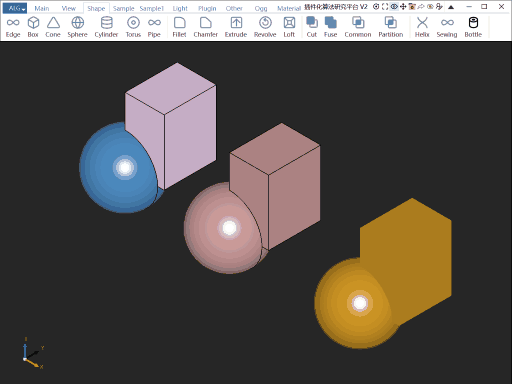The height and width of the screenshot is (384, 512).
Task: Create a Sphere shape
Action: point(77,27)
